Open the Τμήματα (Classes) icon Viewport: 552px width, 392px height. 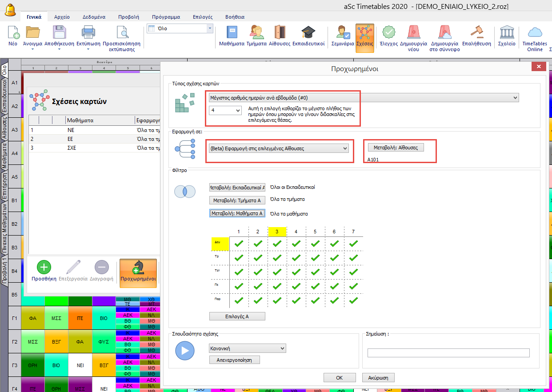256,33
